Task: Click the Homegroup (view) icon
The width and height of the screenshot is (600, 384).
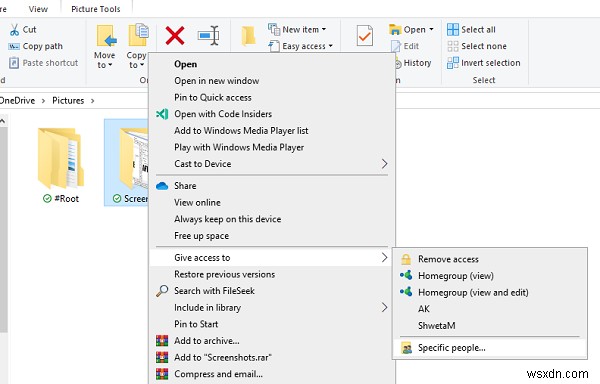Action: pyautogui.click(x=406, y=275)
